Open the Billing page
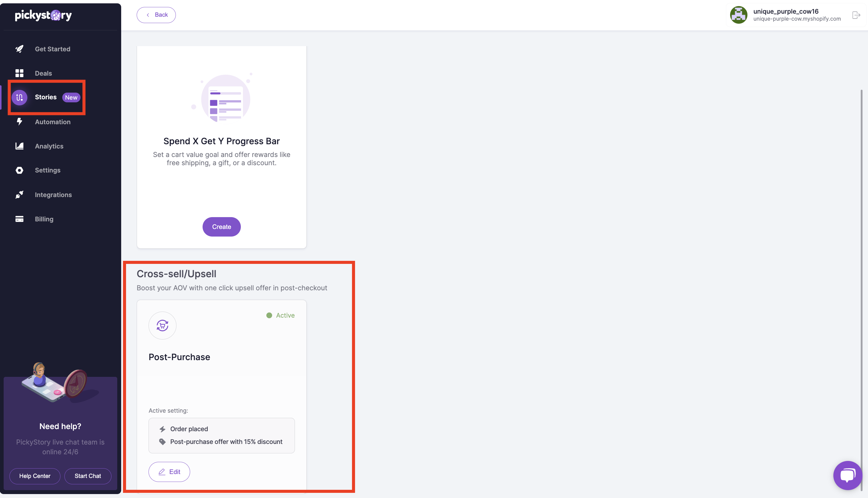The height and width of the screenshot is (498, 868). [44, 219]
